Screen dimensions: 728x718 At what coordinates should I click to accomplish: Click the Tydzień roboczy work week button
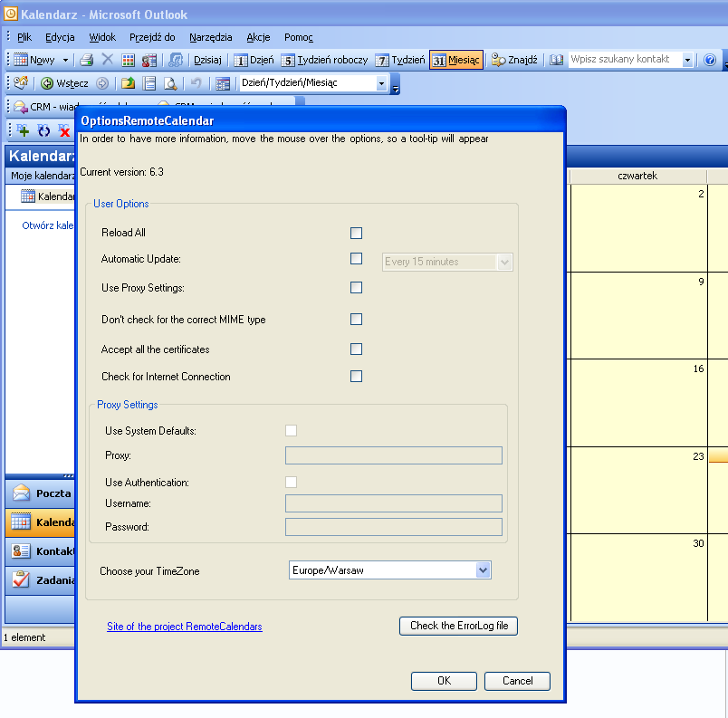324,60
